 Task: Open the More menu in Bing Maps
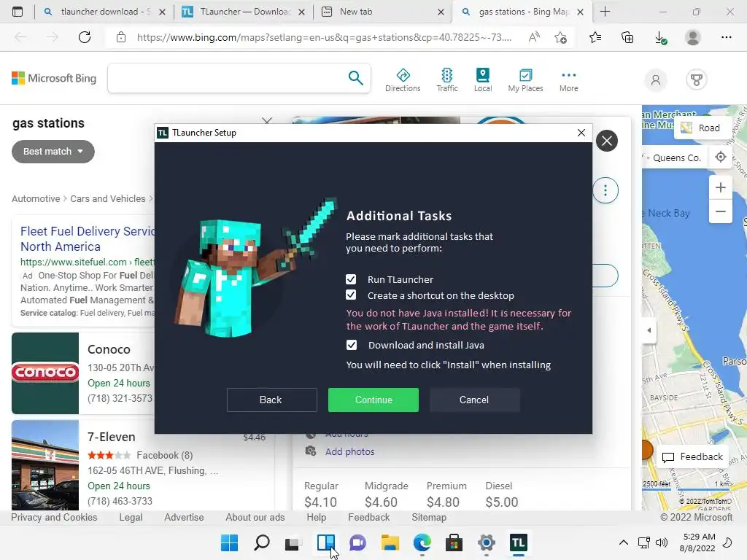[569, 80]
